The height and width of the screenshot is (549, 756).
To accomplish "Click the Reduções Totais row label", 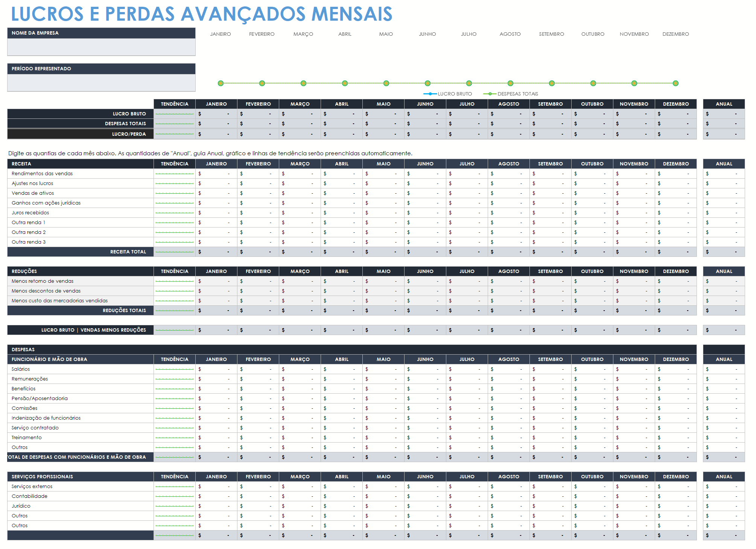I will [81, 310].
